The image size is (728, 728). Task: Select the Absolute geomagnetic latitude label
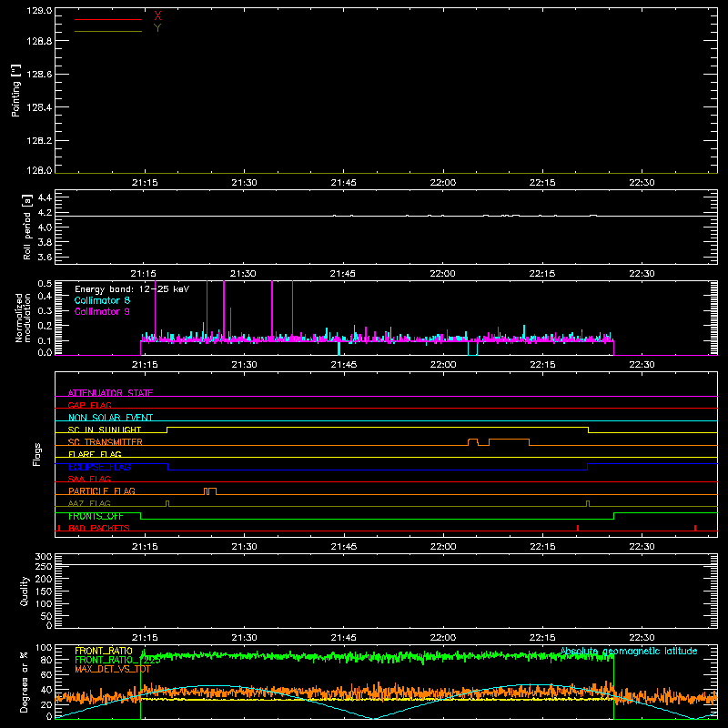pos(629,651)
